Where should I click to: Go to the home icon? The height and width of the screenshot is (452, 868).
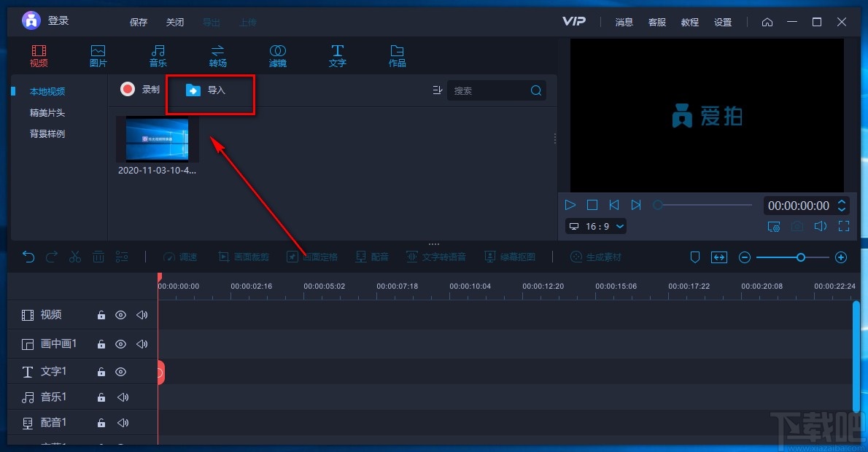tap(767, 22)
